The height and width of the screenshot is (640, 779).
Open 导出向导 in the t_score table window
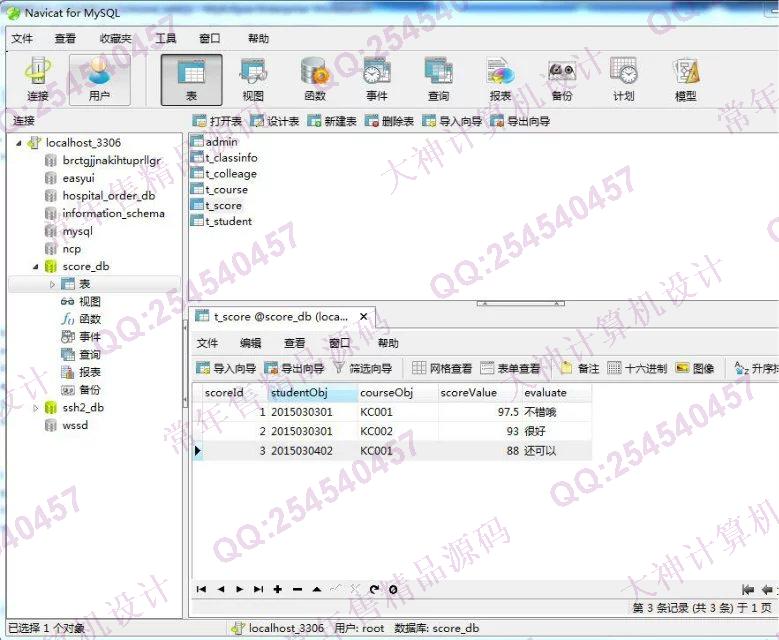294,368
